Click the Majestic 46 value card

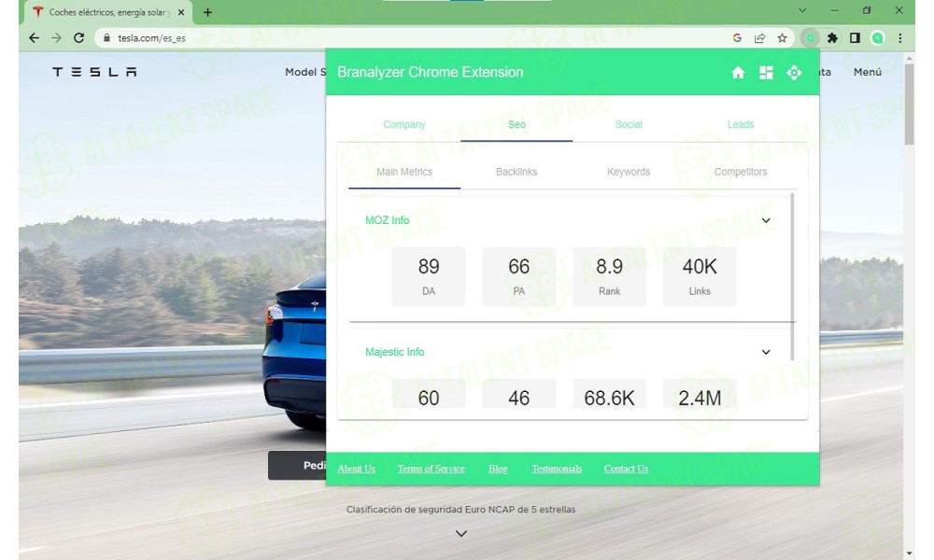tap(518, 395)
